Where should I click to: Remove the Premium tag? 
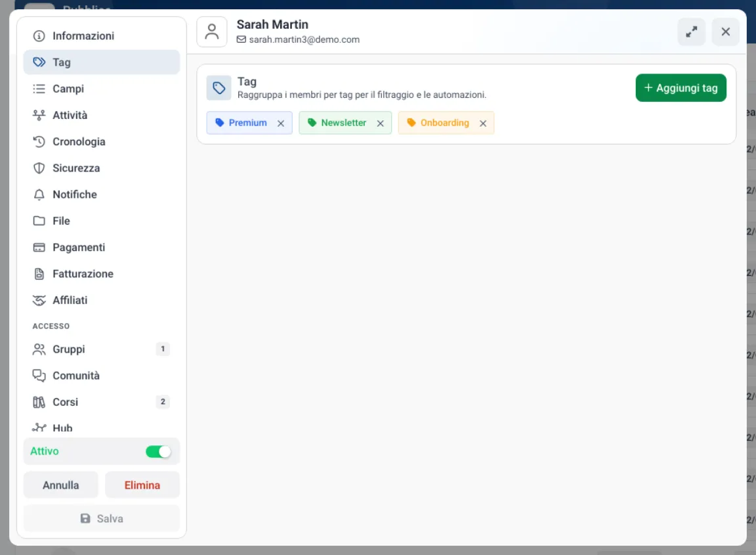pos(281,123)
